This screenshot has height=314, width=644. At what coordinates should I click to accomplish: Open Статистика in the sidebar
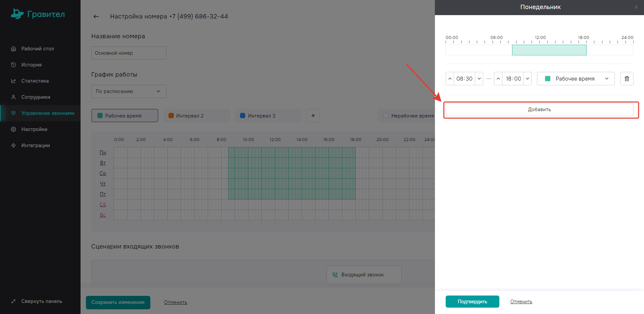[35, 81]
